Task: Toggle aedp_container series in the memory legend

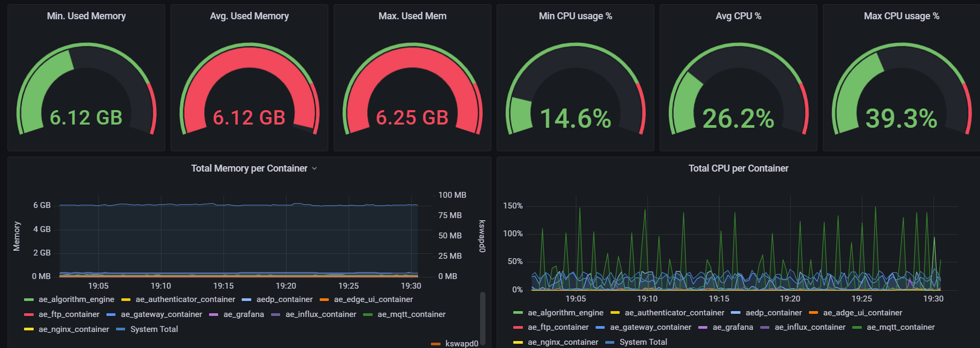Action: pyautogui.click(x=284, y=299)
